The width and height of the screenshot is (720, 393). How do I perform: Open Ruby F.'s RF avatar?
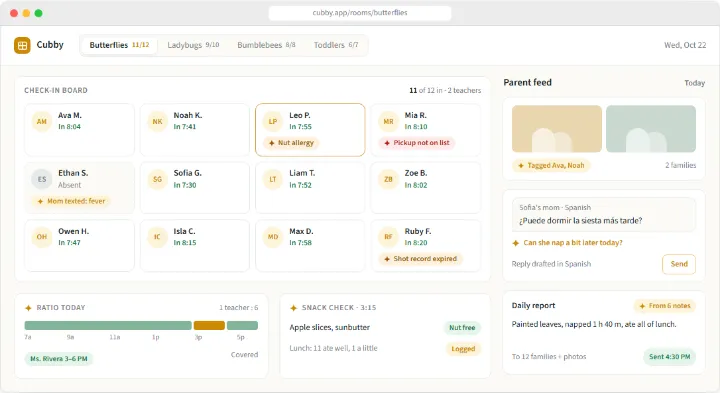pos(388,237)
